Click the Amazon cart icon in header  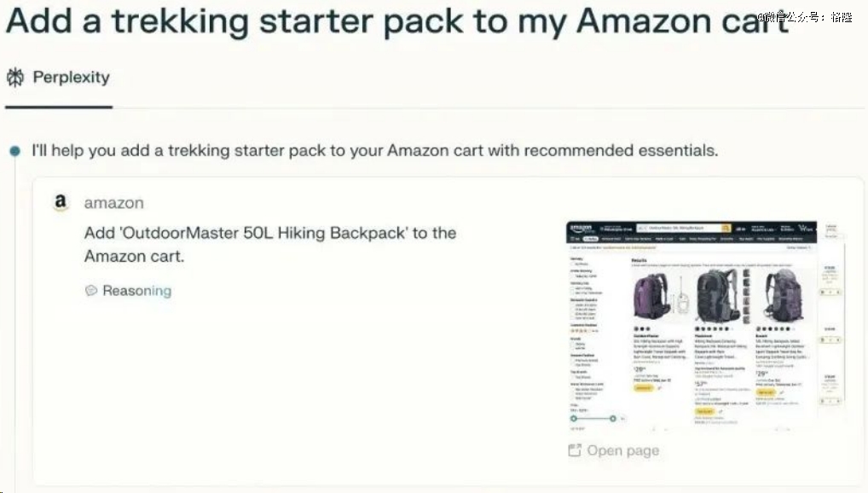(x=806, y=228)
